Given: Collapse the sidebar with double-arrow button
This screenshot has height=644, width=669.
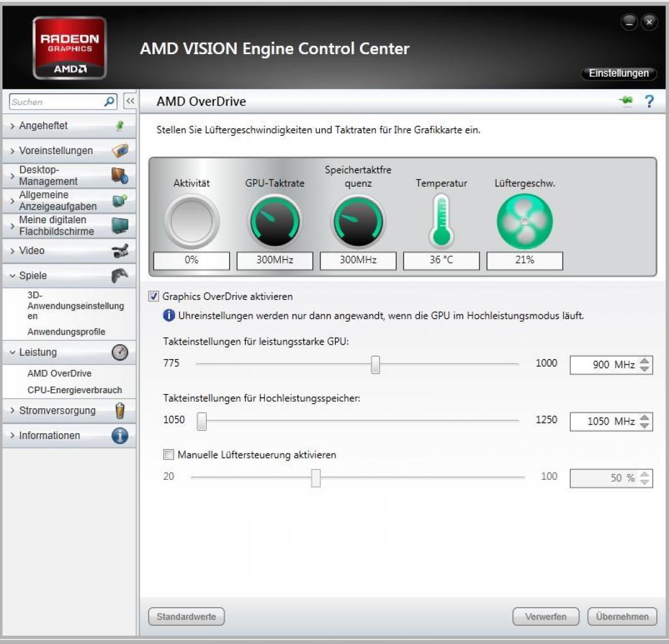Looking at the screenshot, I should pos(130,101).
